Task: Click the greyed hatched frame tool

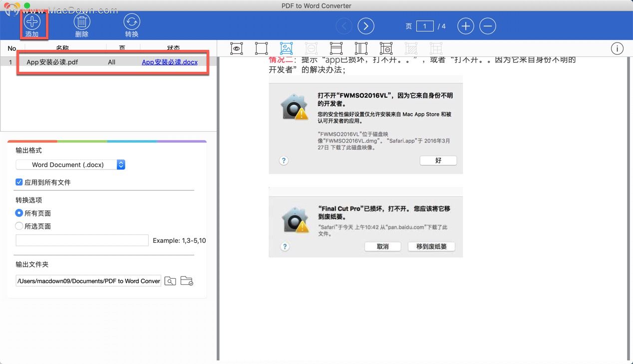Action: (411, 48)
